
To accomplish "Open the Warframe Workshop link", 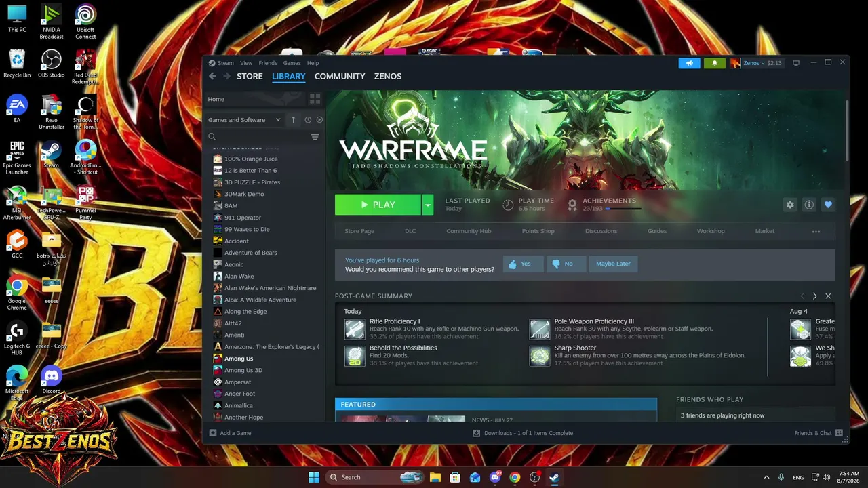I will tap(711, 231).
